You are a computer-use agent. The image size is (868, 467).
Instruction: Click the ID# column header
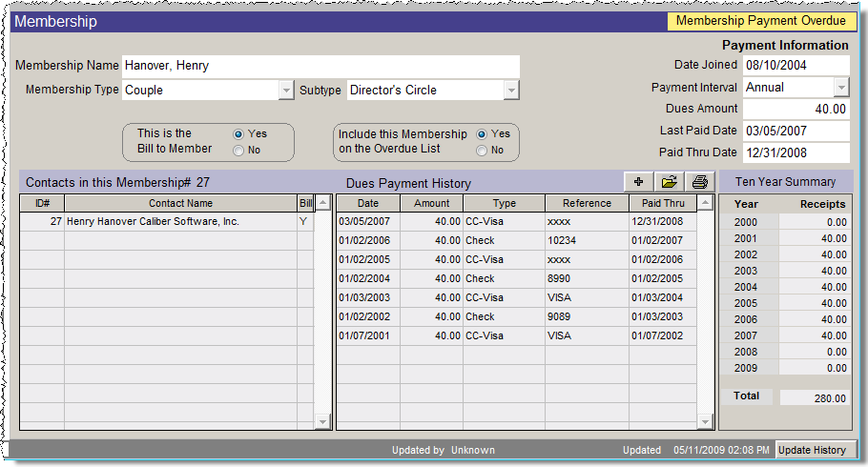coord(43,203)
